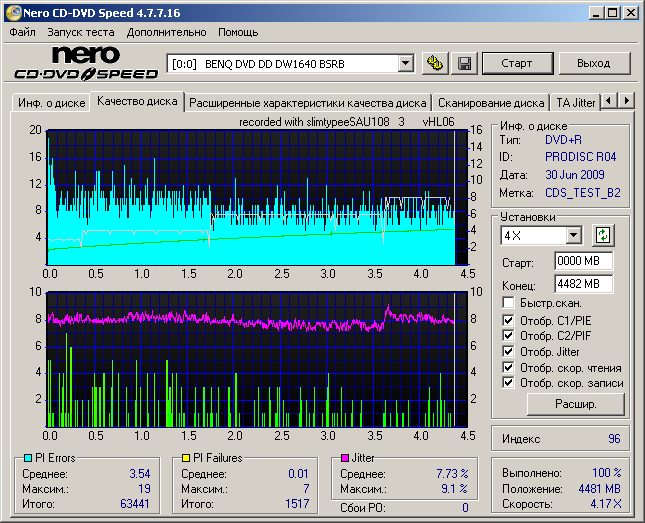Click the Конец field showing 4482 MB
645x523 pixels.
pyautogui.click(x=583, y=283)
